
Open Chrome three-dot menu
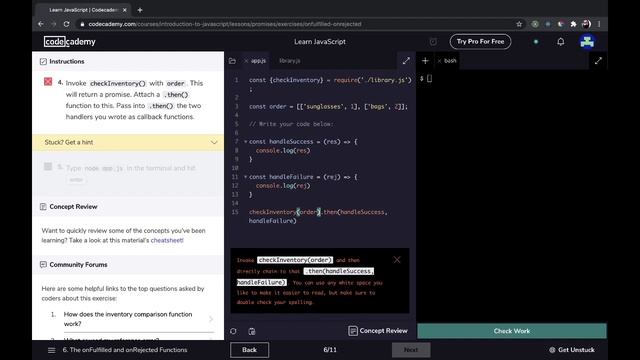[x=599, y=24]
